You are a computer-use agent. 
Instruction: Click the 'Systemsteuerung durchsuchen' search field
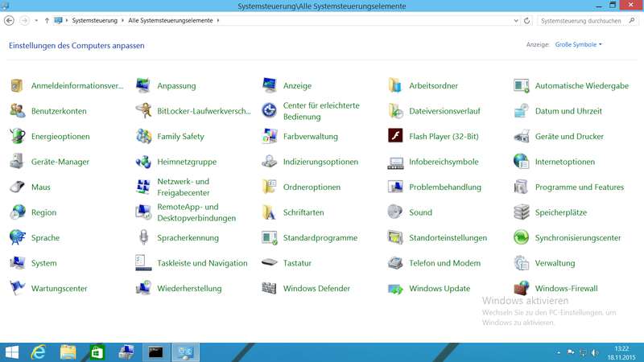(581, 20)
